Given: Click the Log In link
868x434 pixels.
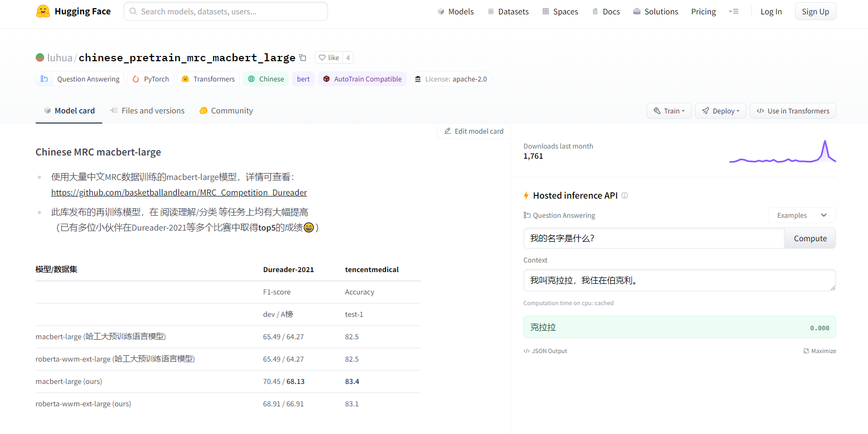Looking at the screenshot, I should 771,11.
